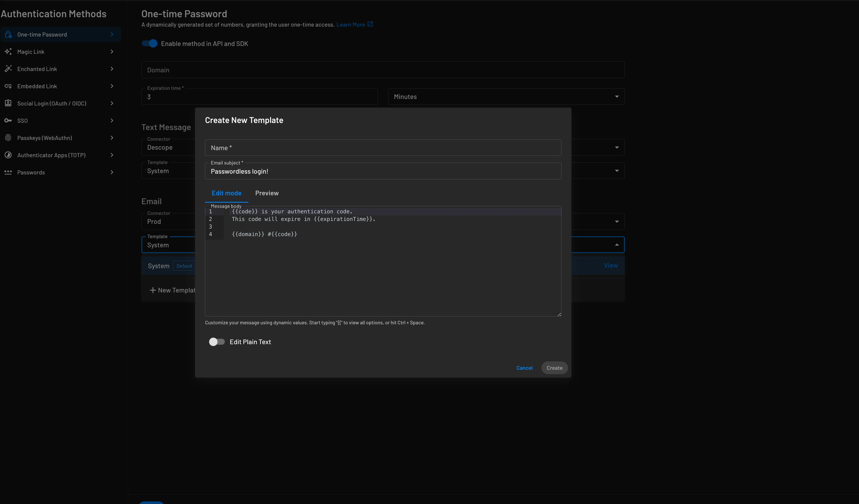Click the Authenticator Apps (TOTP) sidebar icon
The width and height of the screenshot is (859, 504).
pyautogui.click(x=8, y=155)
